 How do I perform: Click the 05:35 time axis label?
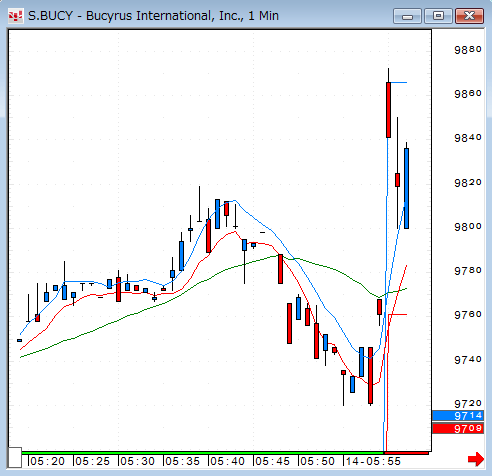182,461
